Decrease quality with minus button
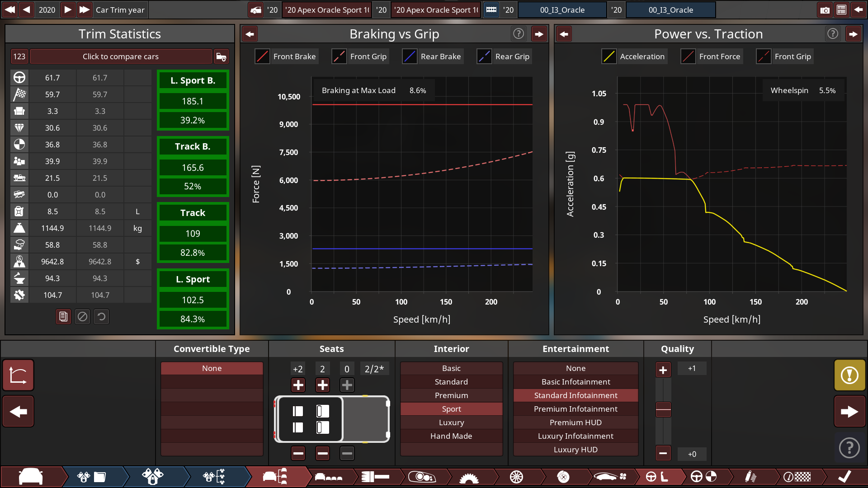This screenshot has height=488, width=868. (x=663, y=453)
